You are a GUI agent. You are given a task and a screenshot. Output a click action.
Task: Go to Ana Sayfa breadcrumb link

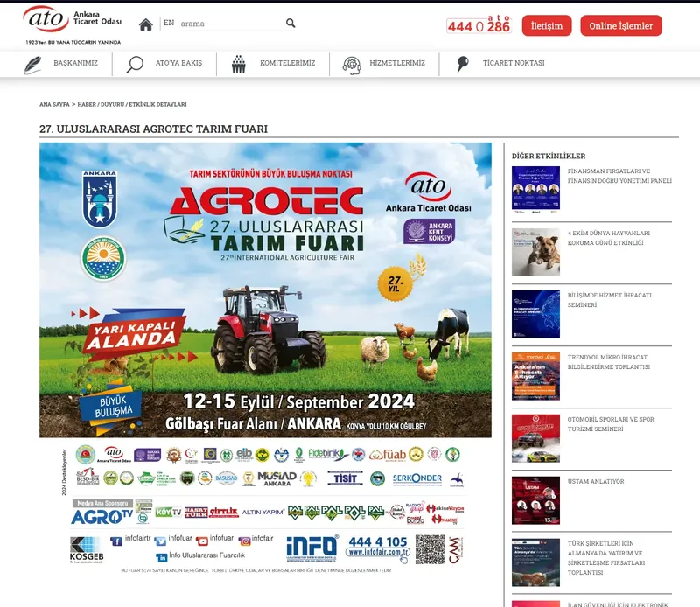54,104
